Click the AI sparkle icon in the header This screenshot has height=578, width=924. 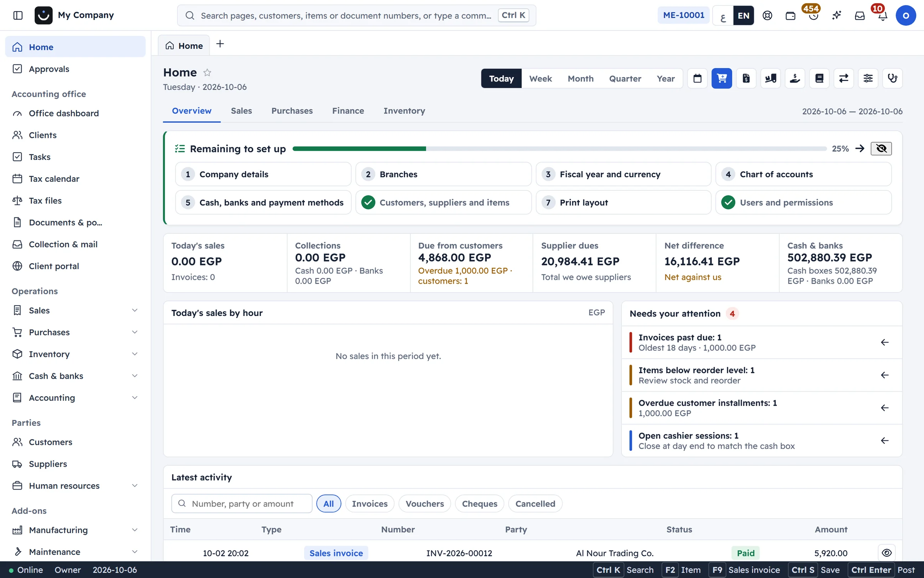(837, 15)
